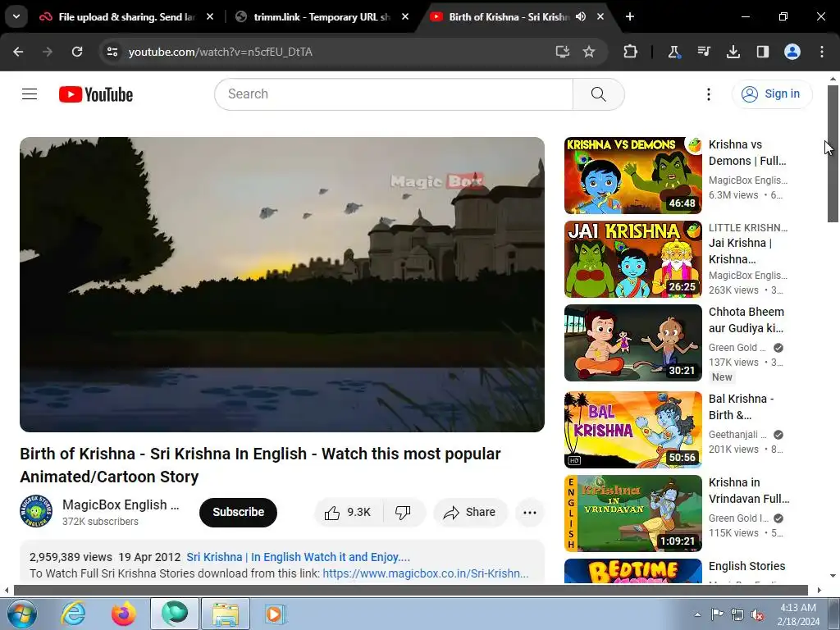The width and height of the screenshot is (840, 630).
Task: Install app icon in address bar
Action: click(x=562, y=52)
